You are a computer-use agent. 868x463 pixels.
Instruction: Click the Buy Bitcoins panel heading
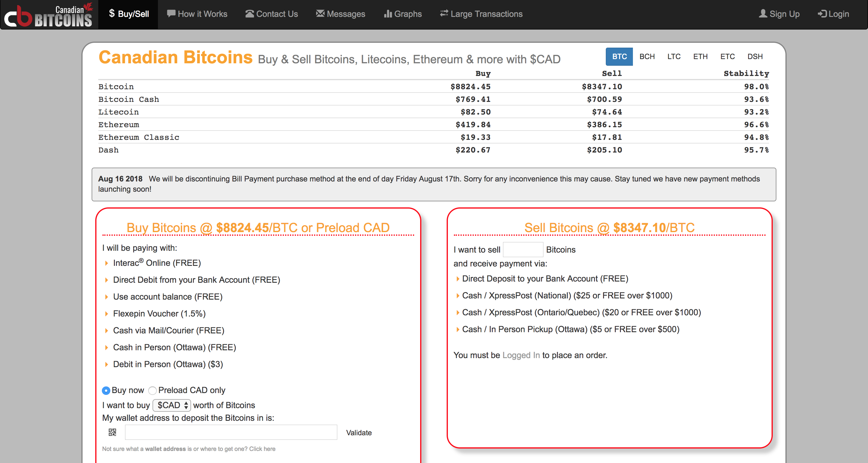point(258,228)
